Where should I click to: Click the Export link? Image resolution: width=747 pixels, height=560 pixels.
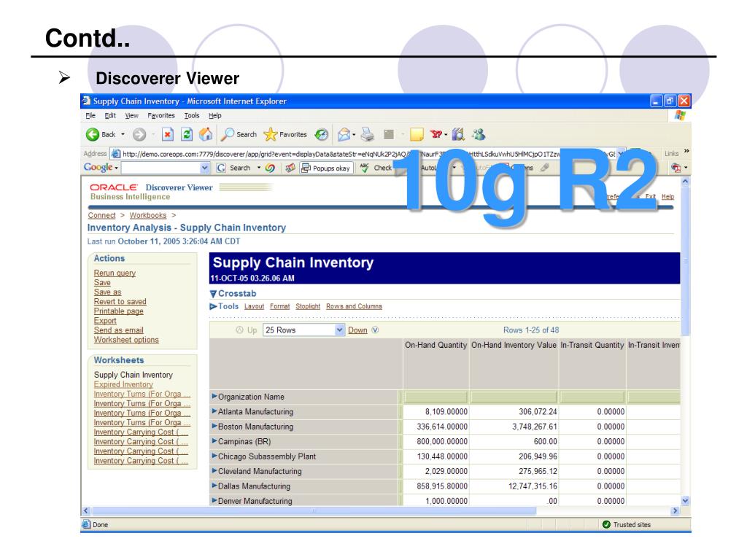105,321
